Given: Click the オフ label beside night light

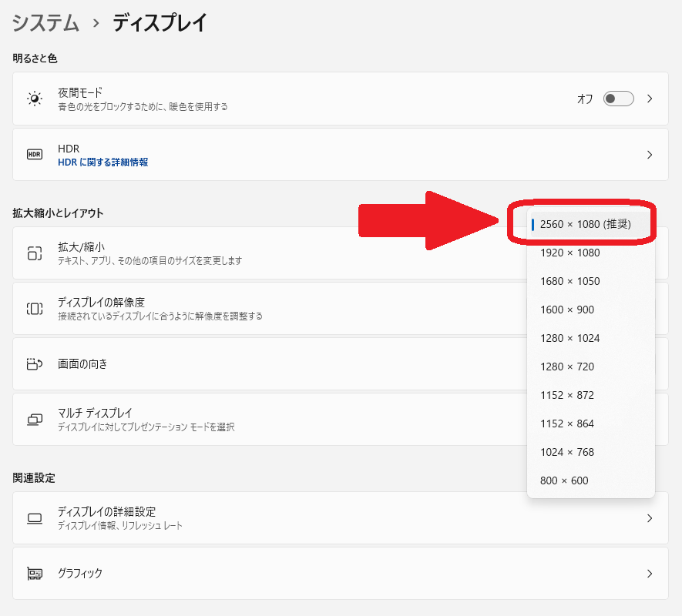Looking at the screenshot, I should (x=585, y=99).
